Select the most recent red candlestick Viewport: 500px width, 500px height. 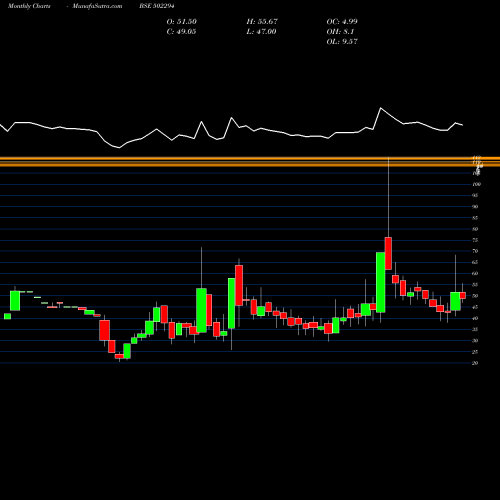tap(463, 295)
